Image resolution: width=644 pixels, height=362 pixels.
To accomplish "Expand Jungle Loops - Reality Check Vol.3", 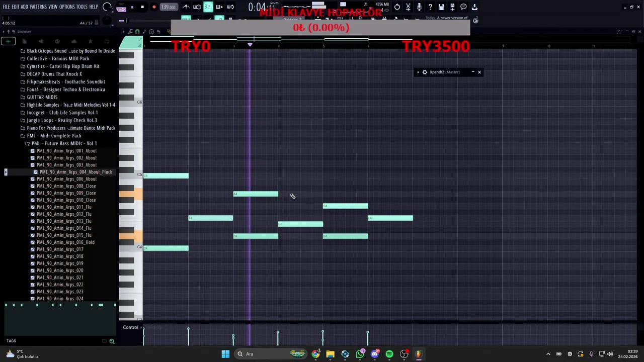I will [x=59, y=120].
